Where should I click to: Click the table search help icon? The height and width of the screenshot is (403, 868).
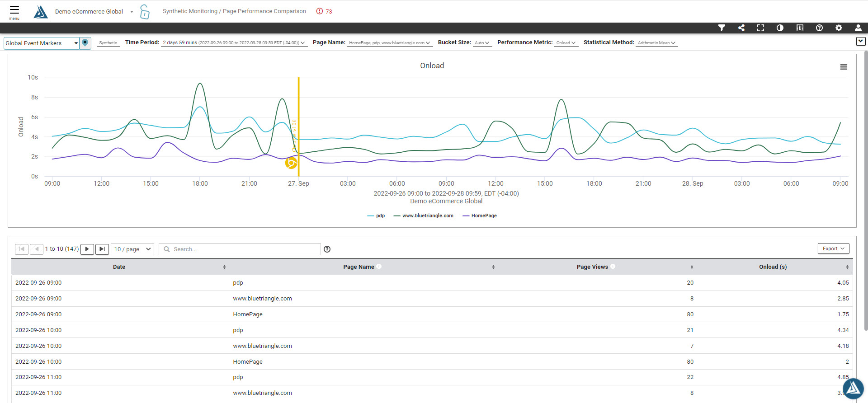pos(327,249)
